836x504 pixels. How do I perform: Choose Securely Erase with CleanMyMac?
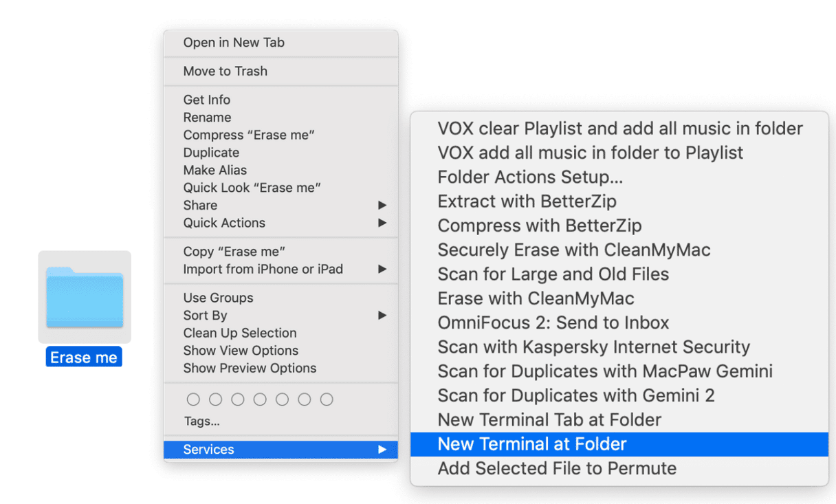(x=573, y=250)
